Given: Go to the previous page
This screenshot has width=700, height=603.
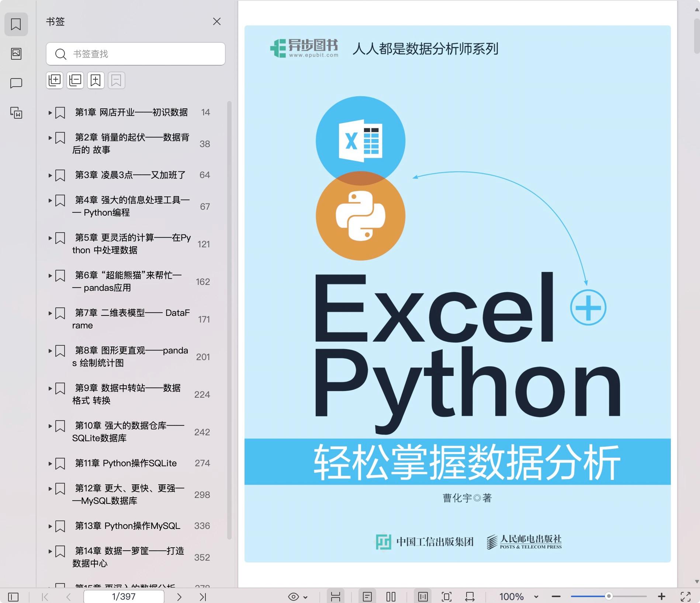Looking at the screenshot, I should (x=68, y=597).
